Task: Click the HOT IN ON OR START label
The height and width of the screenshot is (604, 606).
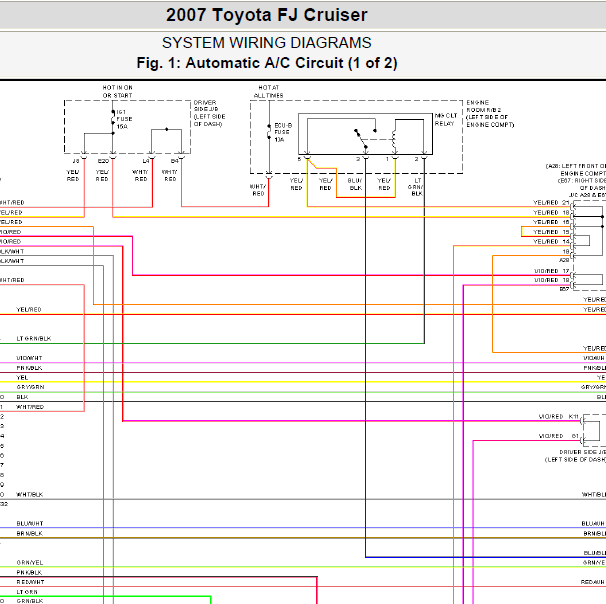Action: pos(117,92)
